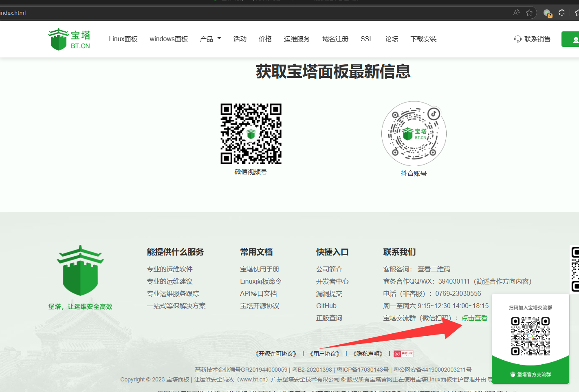Click the 微信视频号 QR code image
The image size is (579, 392).
[x=251, y=134]
